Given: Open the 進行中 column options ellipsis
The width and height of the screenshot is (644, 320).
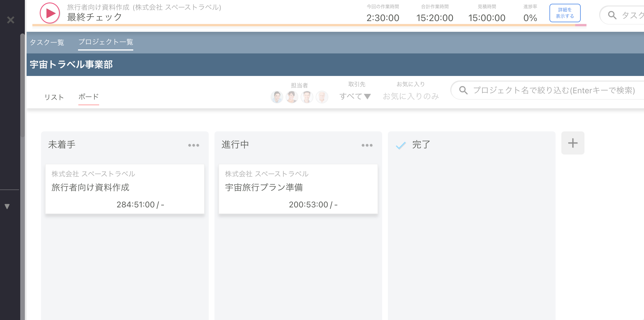Looking at the screenshot, I should pyautogui.click(x=367, y=146).
